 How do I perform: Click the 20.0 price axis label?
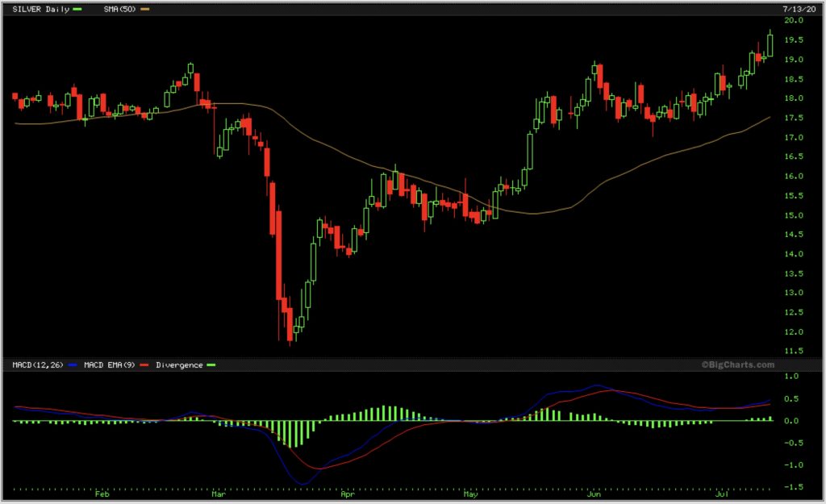(x=793, y=21)
